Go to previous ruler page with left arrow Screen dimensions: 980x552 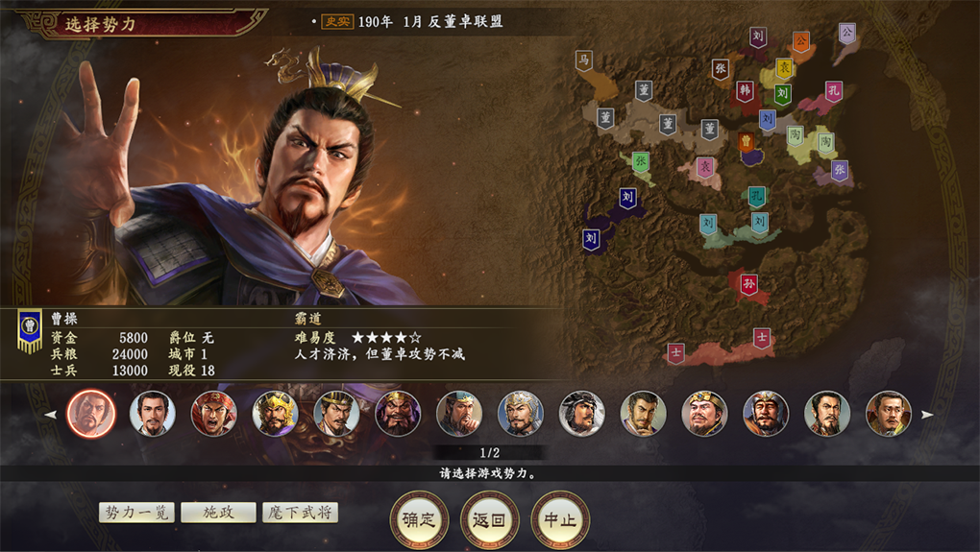click(51, 414)
